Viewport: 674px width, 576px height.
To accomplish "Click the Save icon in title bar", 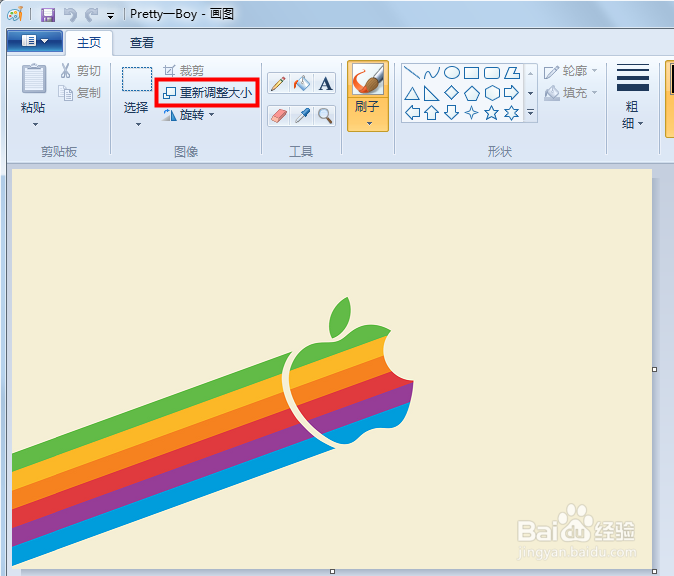I will [48, 15].
